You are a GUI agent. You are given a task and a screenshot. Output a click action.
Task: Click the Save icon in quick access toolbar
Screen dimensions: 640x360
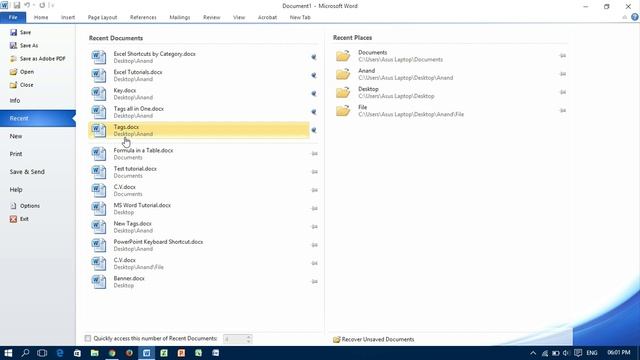point(17,5)
